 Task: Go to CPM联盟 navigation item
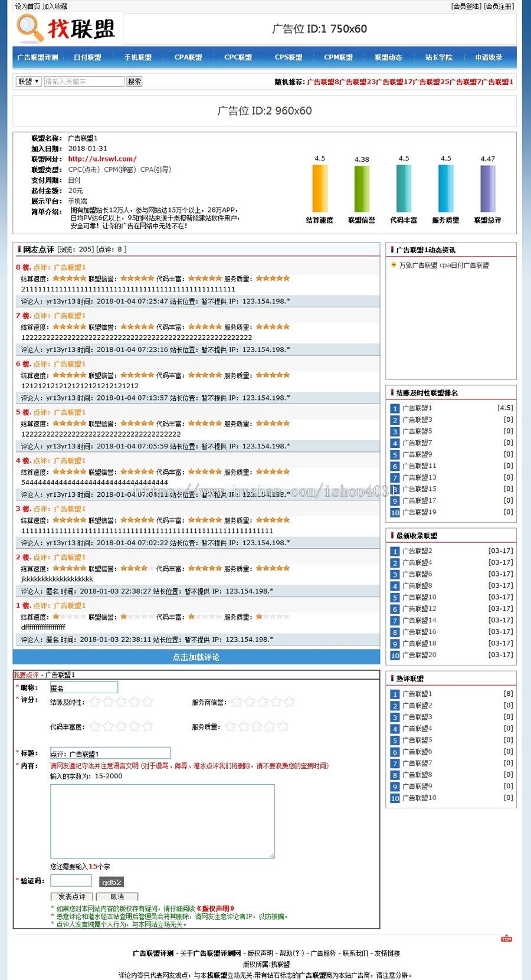339,57
